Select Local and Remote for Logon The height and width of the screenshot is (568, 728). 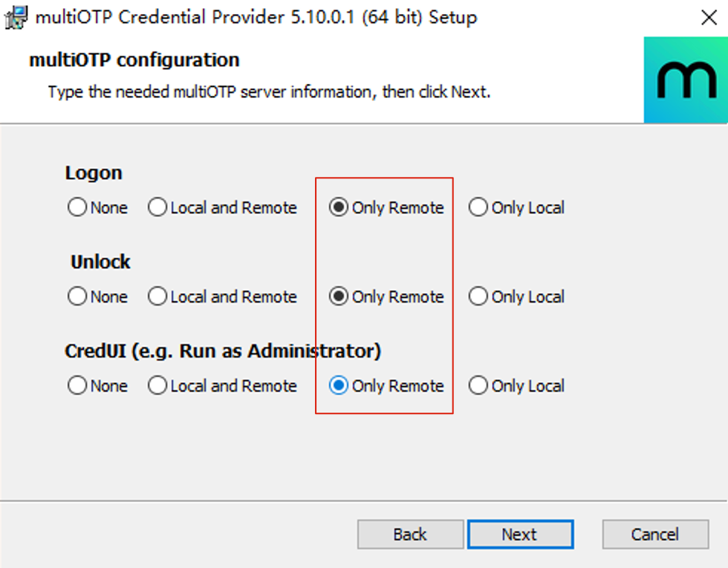click(157, 207)
